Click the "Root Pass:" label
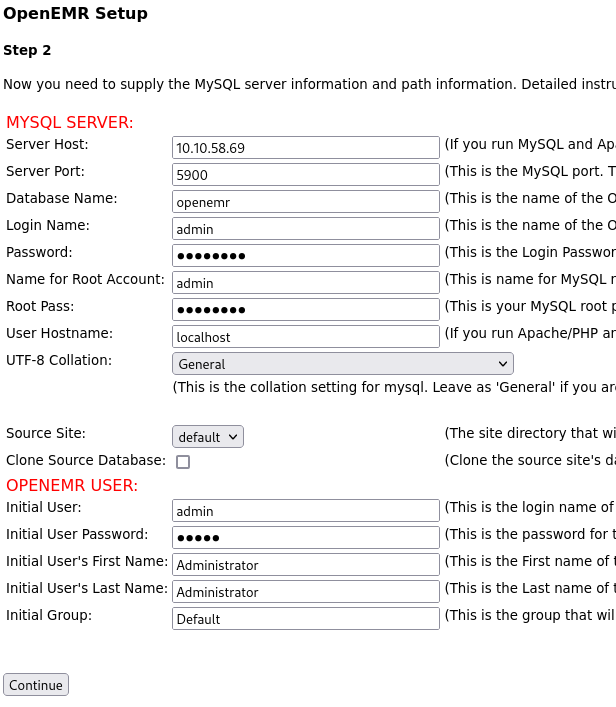Image resolution: width=616 pixels, height=707 pixels. click(x=40, y=307)
